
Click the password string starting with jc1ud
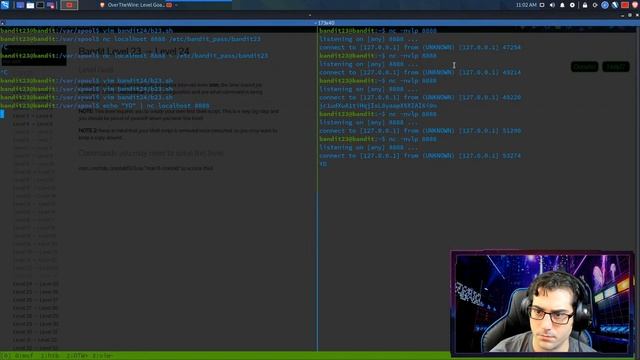tap(378, 106)
